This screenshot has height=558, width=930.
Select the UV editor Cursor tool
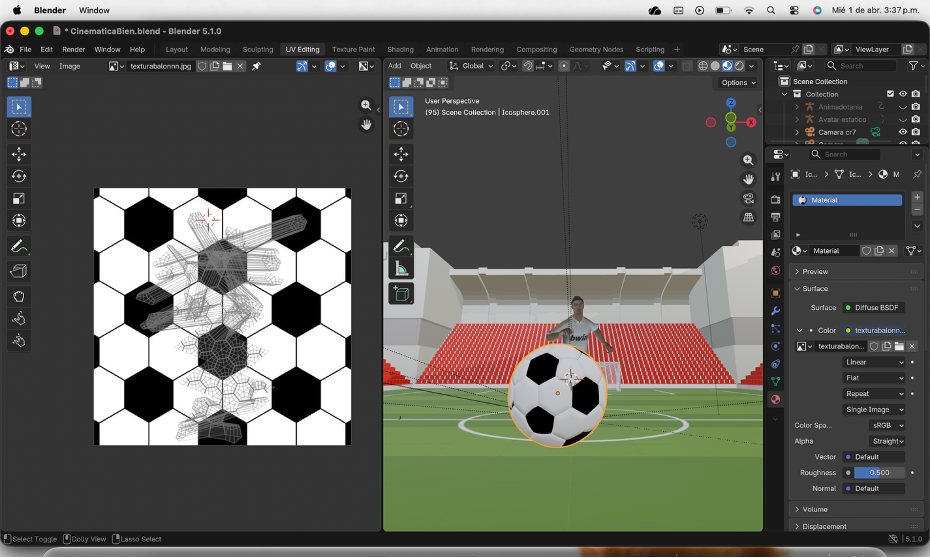point(19,129)
